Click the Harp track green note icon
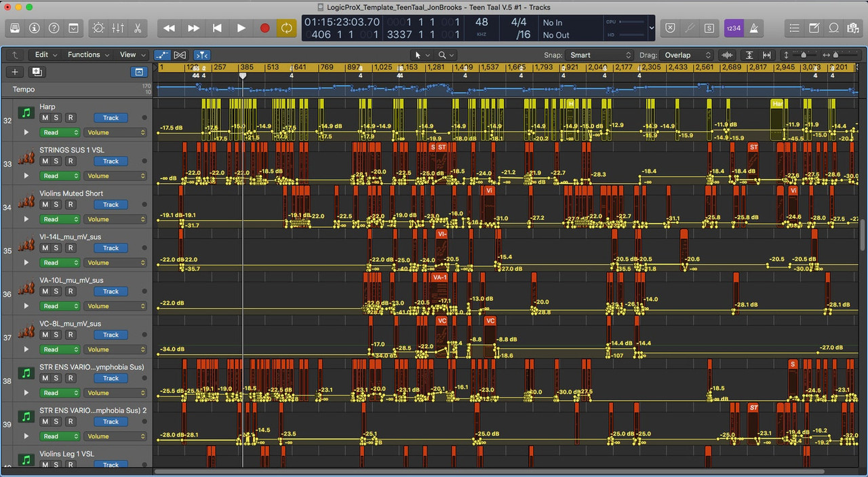 (26, 113)
